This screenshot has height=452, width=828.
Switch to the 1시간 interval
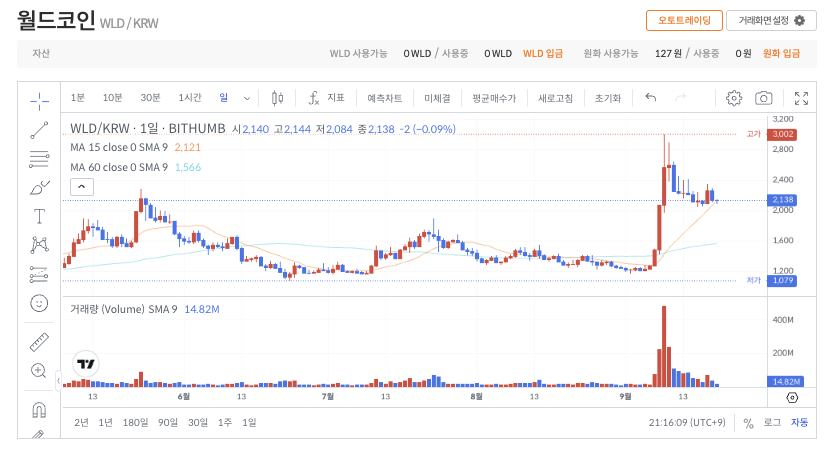point(190,98)
